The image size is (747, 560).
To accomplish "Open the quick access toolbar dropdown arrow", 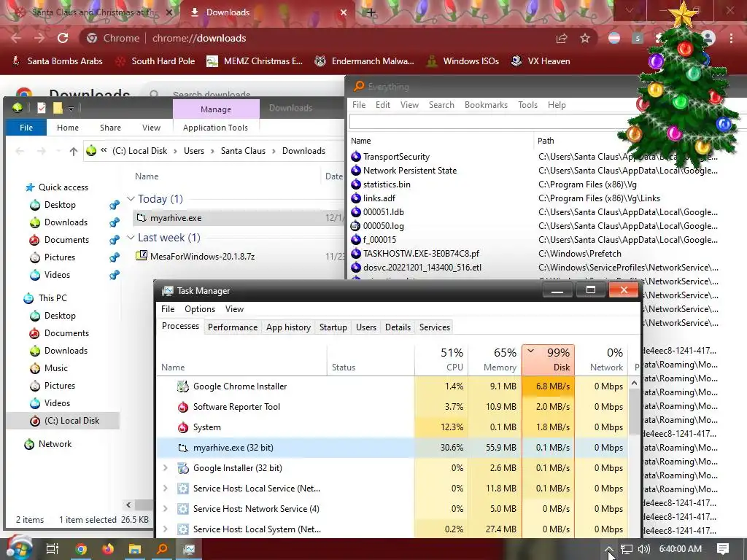I will click(71, 109).
